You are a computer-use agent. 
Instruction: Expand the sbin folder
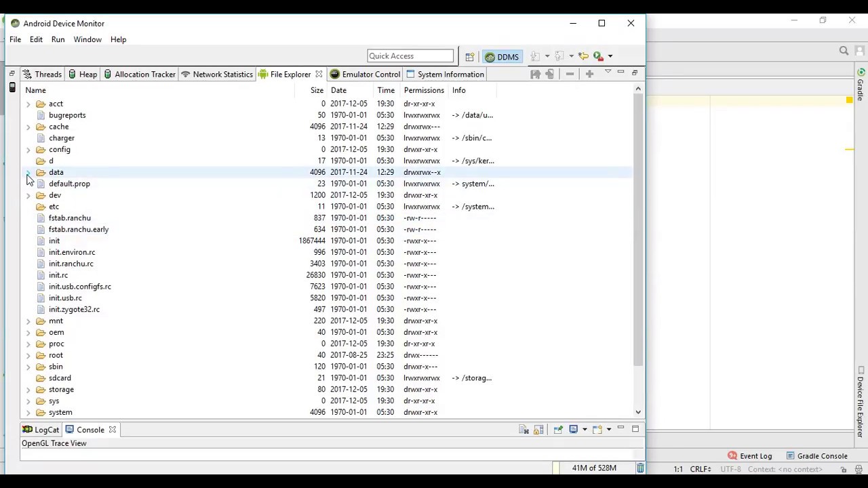pos(28,367)
